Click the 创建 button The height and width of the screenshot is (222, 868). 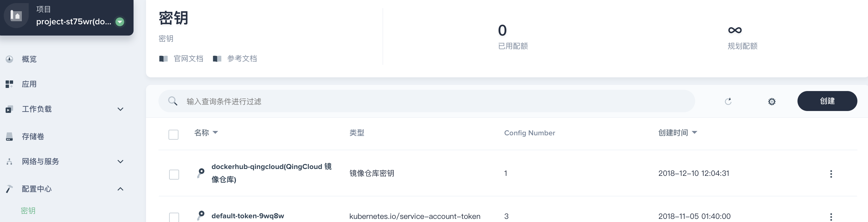[x=827, y=101]
